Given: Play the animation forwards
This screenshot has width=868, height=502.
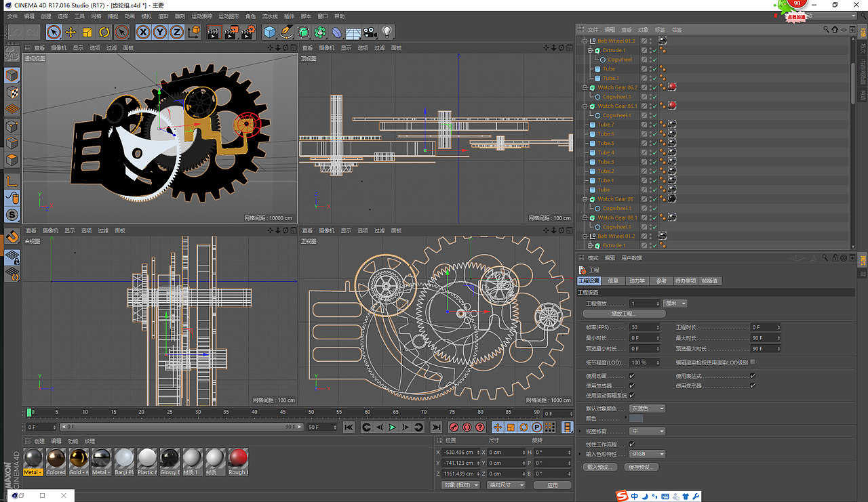Looking at the screenshot, I should coord(392,427).
